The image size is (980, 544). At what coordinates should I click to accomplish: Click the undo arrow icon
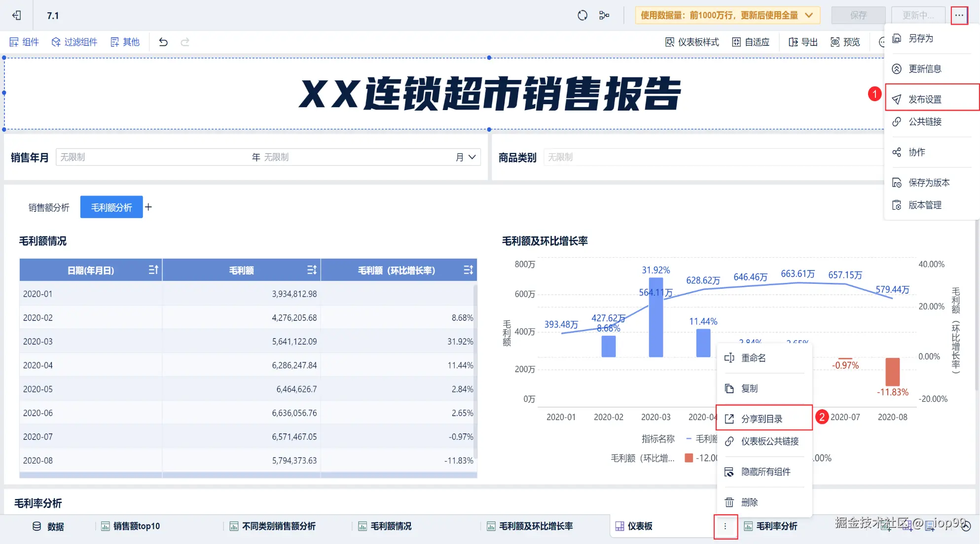pyautogui.click(x=163, y=42)
